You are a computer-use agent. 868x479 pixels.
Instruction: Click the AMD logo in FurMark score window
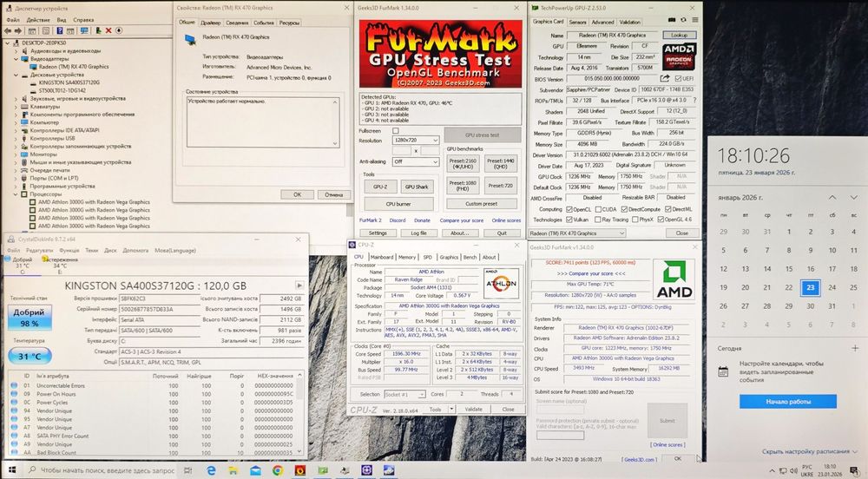click(674, 279)
